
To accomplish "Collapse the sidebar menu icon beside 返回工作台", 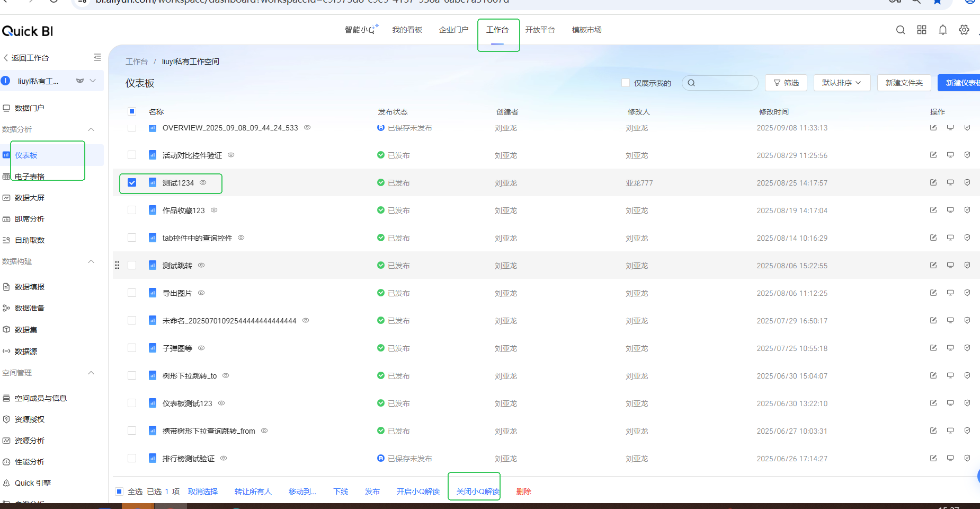I will click(97, 57).
